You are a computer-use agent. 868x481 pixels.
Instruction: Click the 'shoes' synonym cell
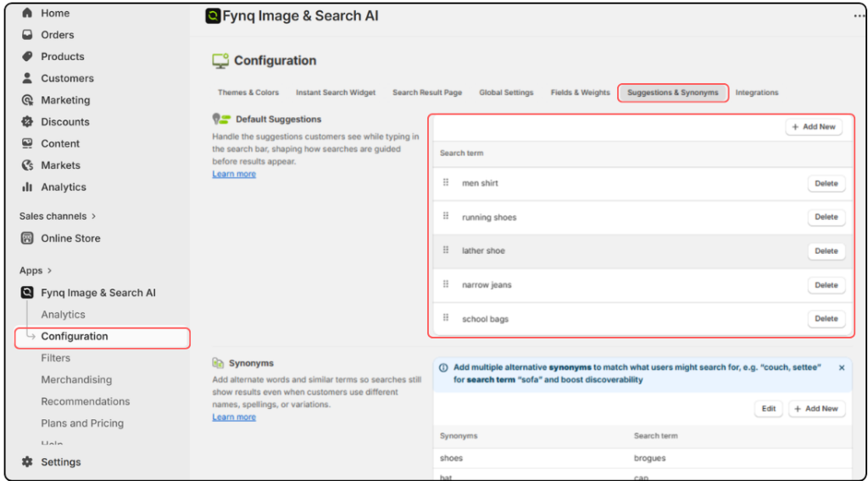click(x=451, y=458)
